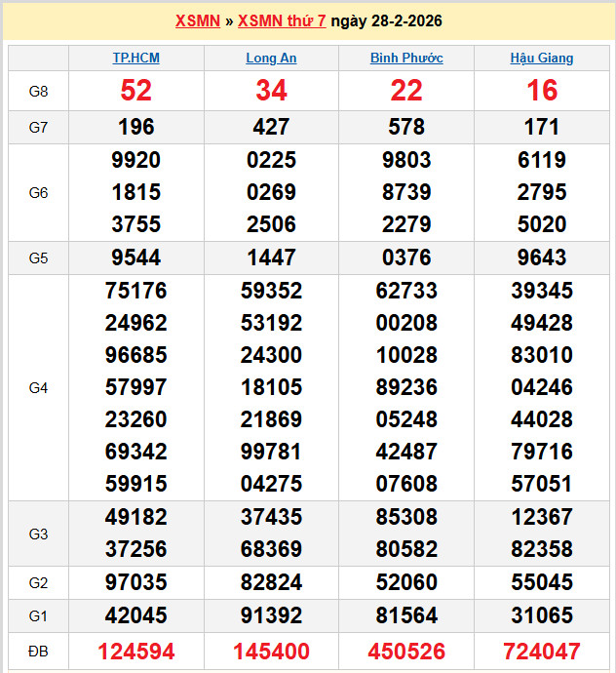The height and width of the screenshot is (673, 616).
Task: Click the G4 row label
Action: tap(38, 387)
